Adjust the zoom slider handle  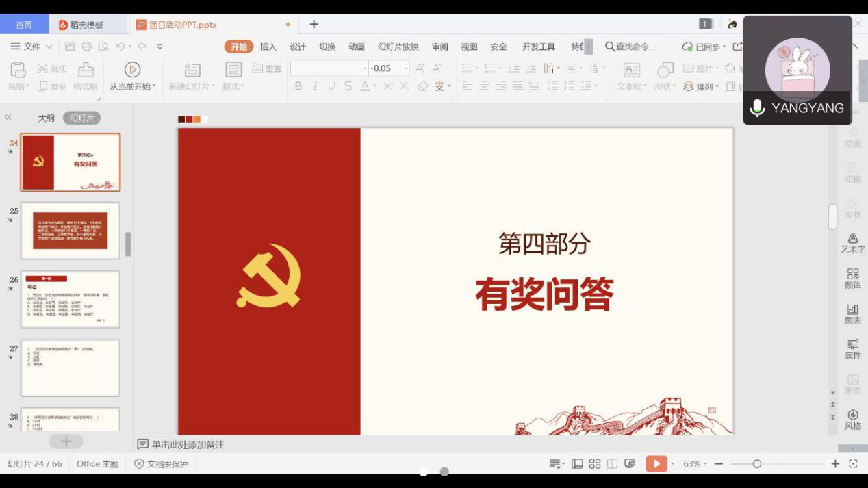click(x=756, y=464)
